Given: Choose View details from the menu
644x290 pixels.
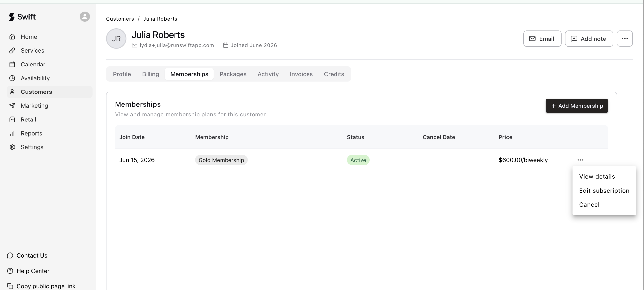Looking at the screenshot, I should point(604,176).
